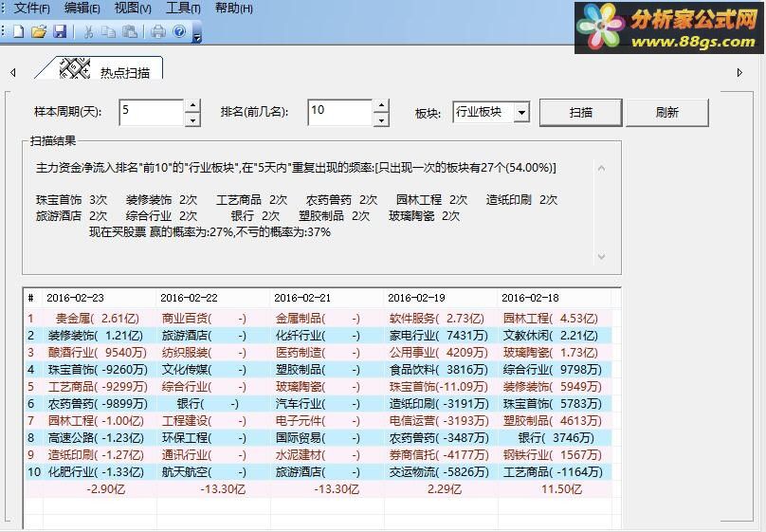The width and height of the screenshot is (766, 532).
Task: Click the Save floppy disk icon
Action: (x=60, y=31)
